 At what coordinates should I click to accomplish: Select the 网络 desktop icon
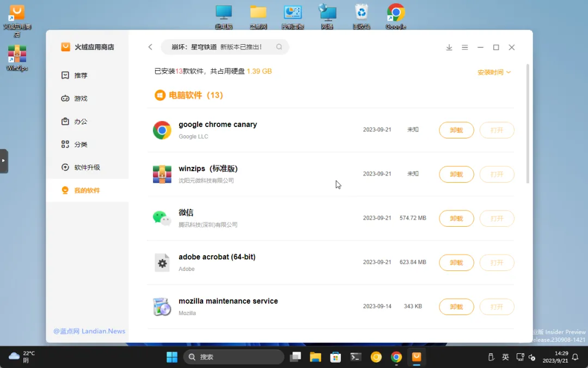(327, 17)
